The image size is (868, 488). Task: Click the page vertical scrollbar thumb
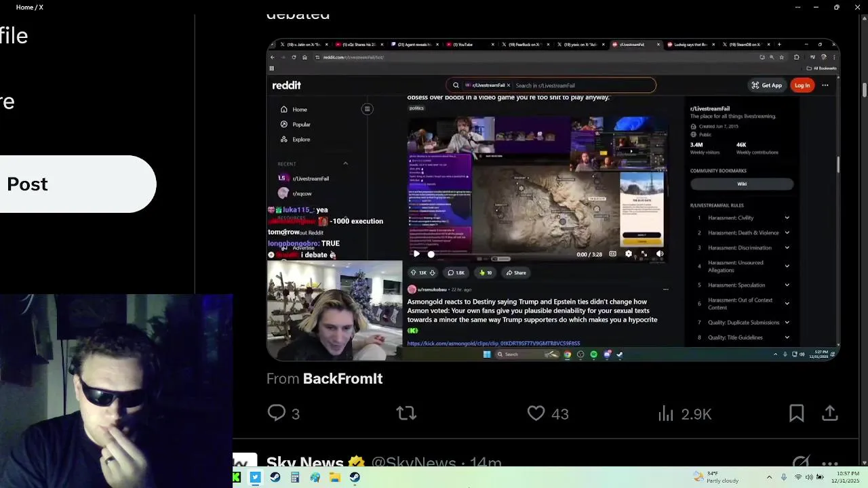pos(865,89)
